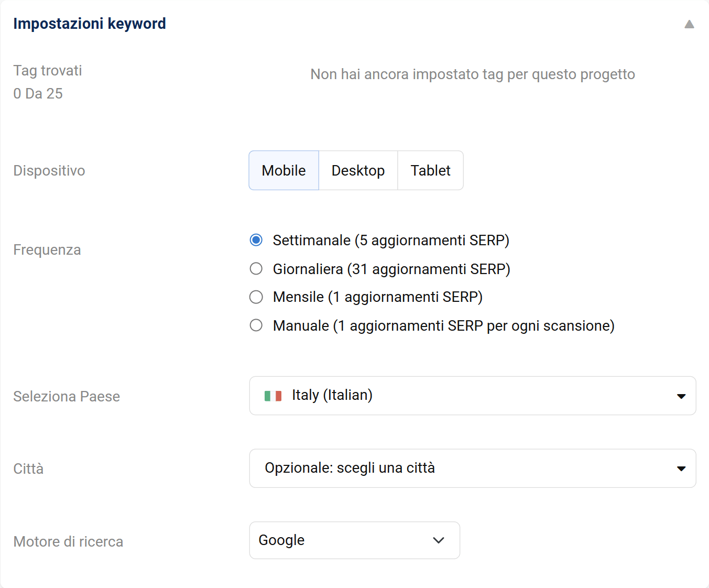709x588 pixels.
Task: Click the Settimanale (5 aggiornamenti SERP) label
Action: [x=391, y=240]
